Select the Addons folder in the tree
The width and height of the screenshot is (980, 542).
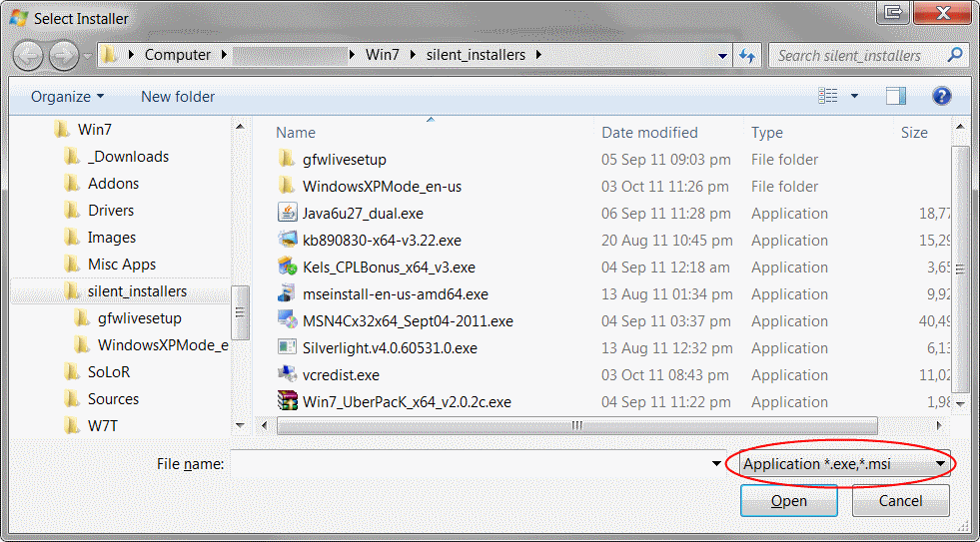point(113,183)
